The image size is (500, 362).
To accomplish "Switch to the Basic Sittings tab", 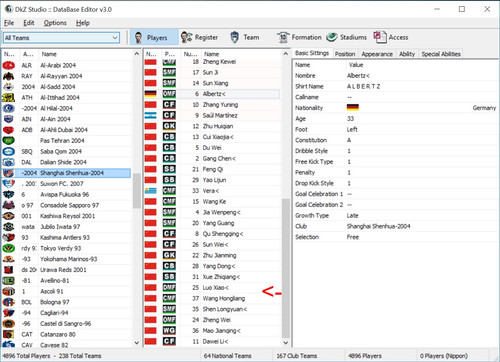I will 312,53.
